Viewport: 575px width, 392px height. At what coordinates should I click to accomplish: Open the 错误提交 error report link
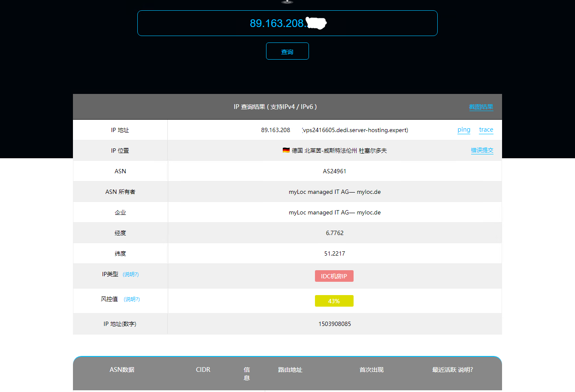(482, 150)
